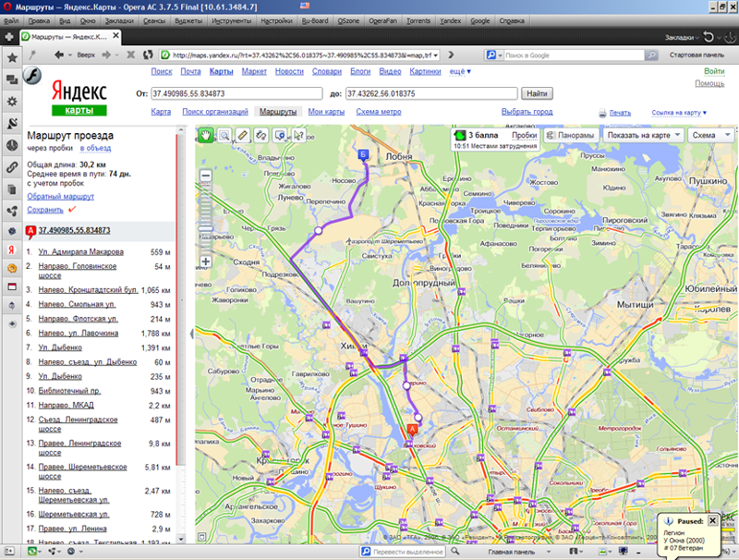
Task: Click the Сохранить link
Action: pos(44,210)
